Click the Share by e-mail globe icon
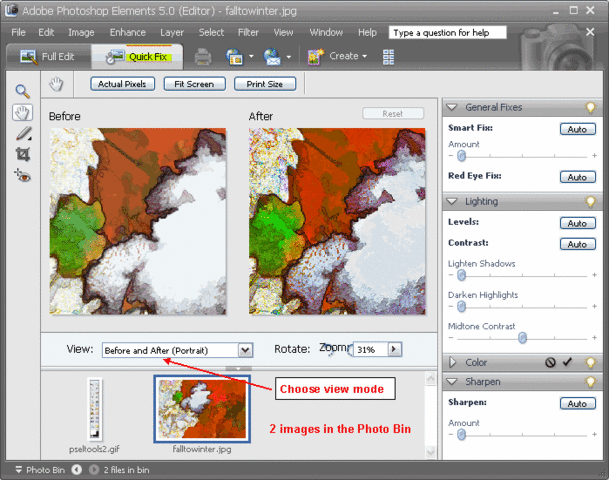609x480 pixels. (x=272, y=57)
